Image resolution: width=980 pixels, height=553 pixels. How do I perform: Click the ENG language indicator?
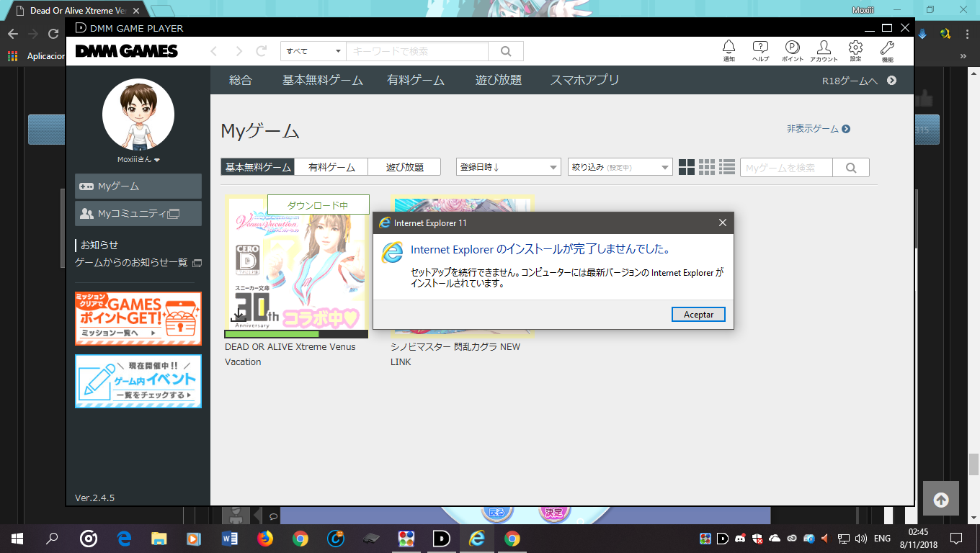[x=882, y=538]
